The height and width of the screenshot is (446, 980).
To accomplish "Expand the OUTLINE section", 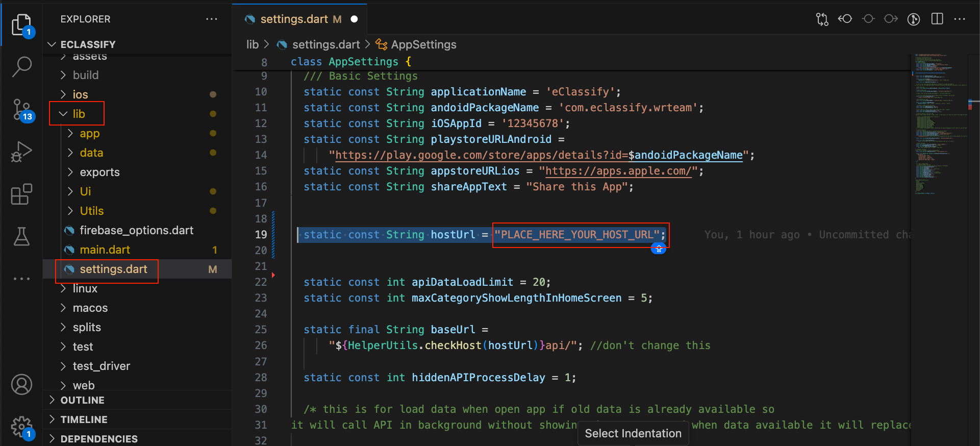I will coord(82,400).
